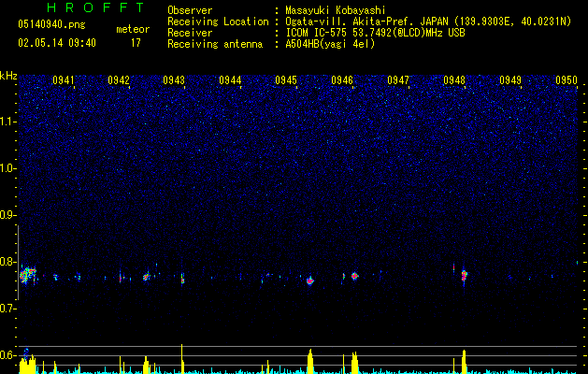This screenshot has height=374, width=588.
Task: Click the Receiving antenna label
Action: (215, 44)
